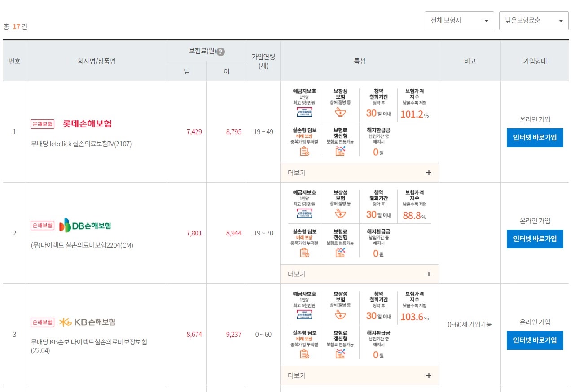This screenshot has width=588, height=392.
Task: Click the 특성 column header
Action: pyautogui.click(x=360, y=61)
